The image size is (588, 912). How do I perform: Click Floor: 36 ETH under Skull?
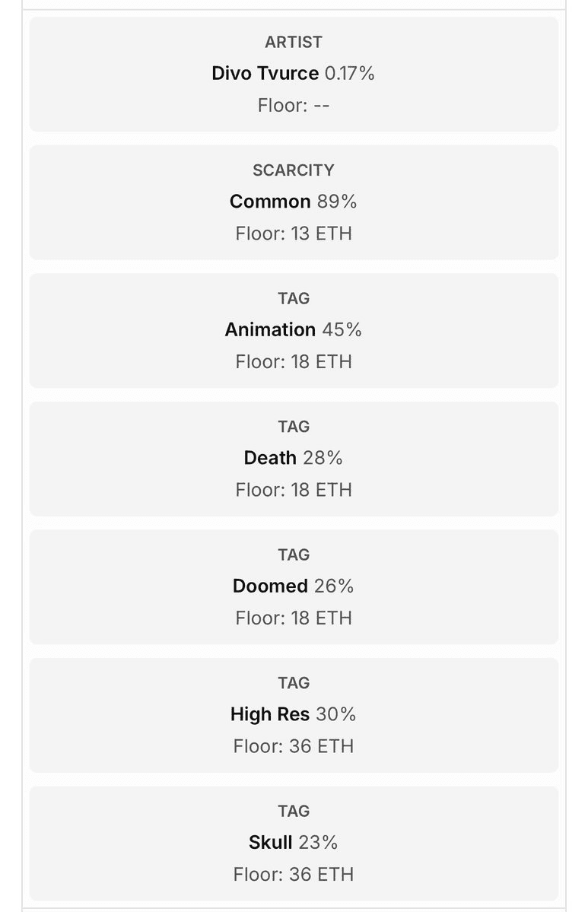(294, 874)
